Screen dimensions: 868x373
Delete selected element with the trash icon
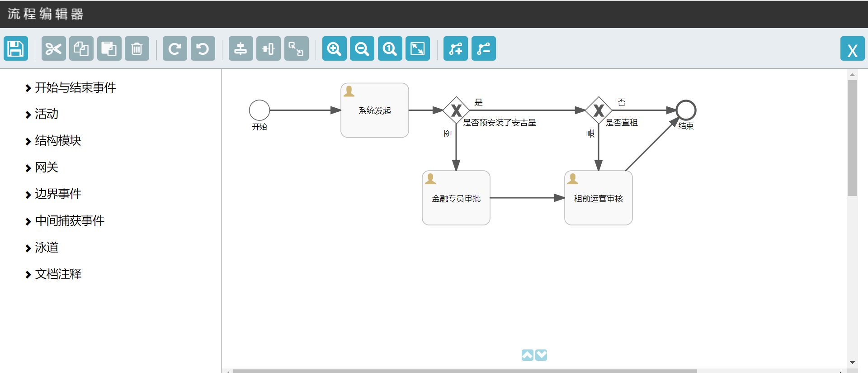point(137,48)
